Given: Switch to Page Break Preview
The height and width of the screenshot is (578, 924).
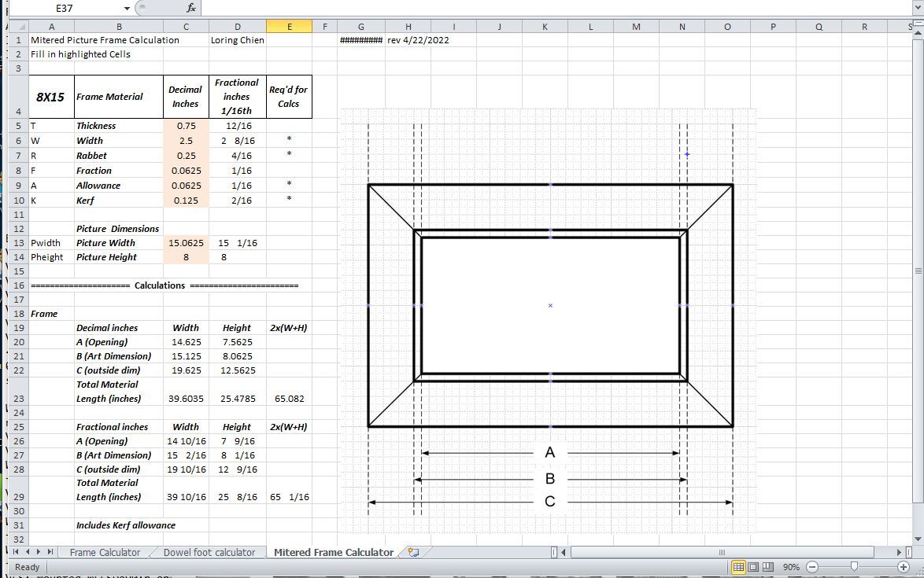Looking at the screenshot, I should click(767, 567).
